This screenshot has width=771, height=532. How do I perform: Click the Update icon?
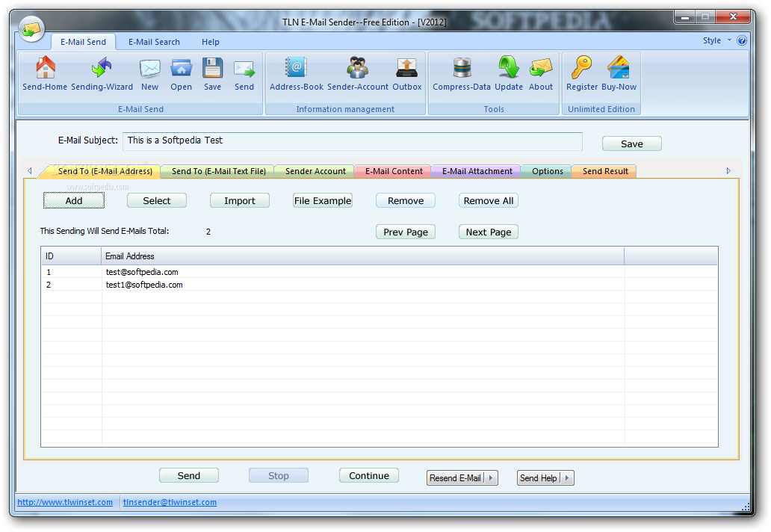[x=509, y=67]
